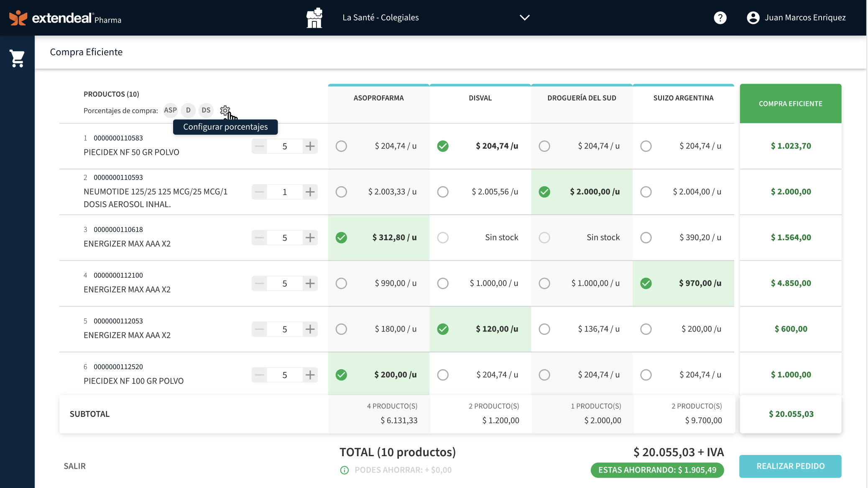The width and height of the screenshot is (868, 488).
Task: Open the help question mark icon
Action: 720,18
